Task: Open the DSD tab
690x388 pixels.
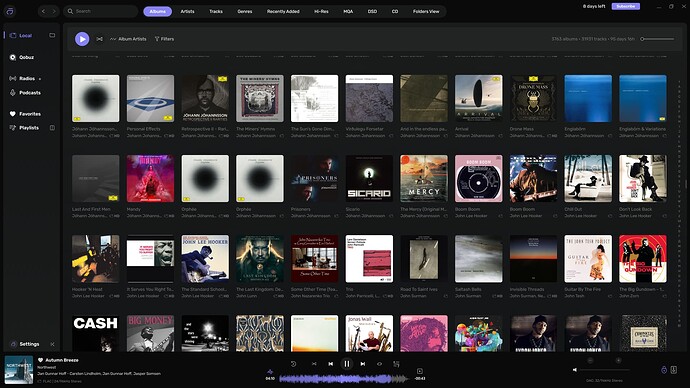Action: tap(372, 11)
